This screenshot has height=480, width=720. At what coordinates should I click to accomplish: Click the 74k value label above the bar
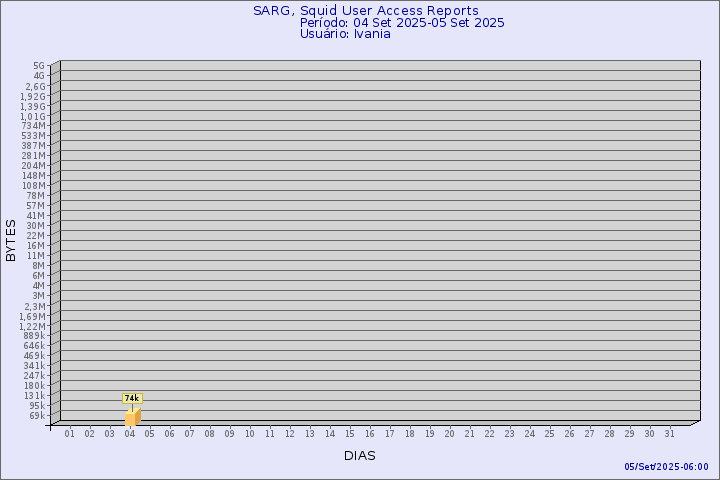pyautogui.click(x=132, y=398)
